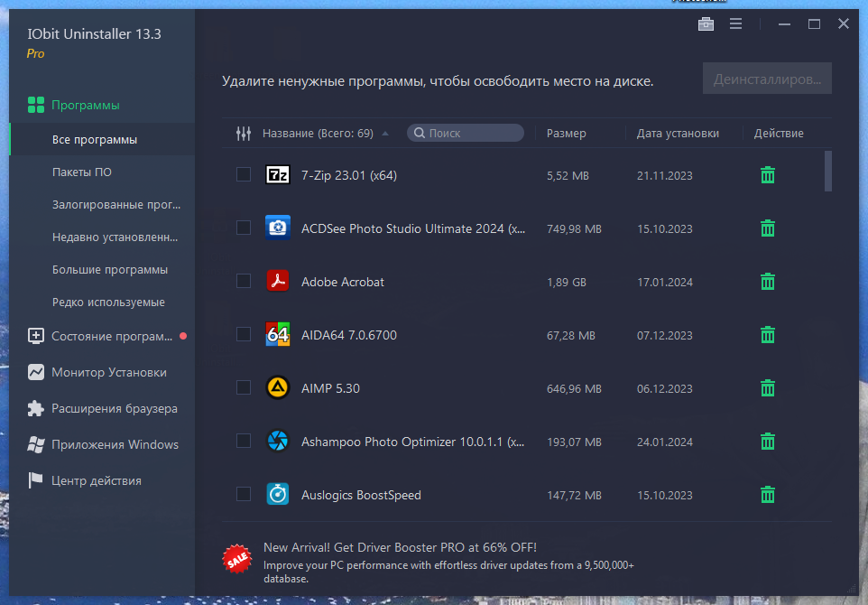Screen dimensions: 868x605
Task: Click the 'AIMP 5.30' program name
Action: point(330,388)
